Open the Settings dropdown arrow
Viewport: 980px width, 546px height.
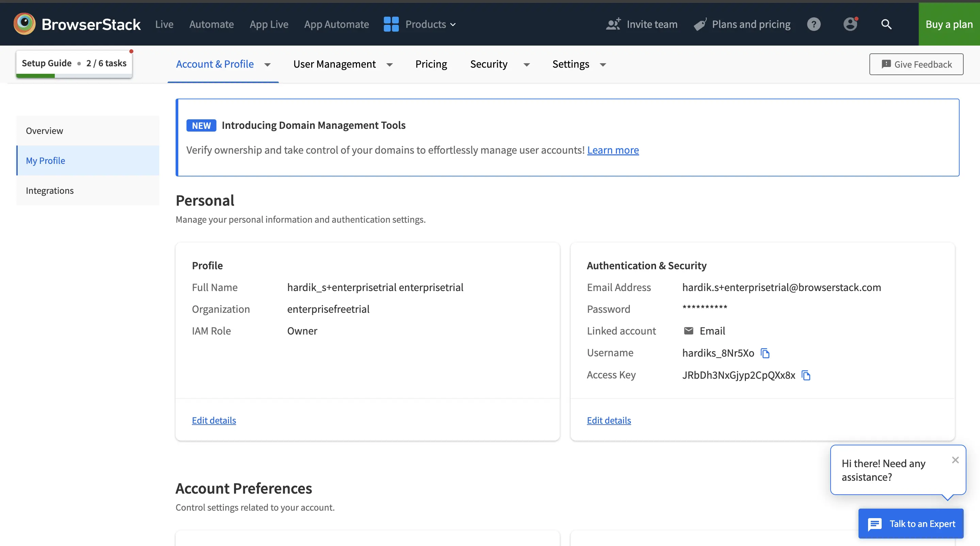tap(603, 65)
